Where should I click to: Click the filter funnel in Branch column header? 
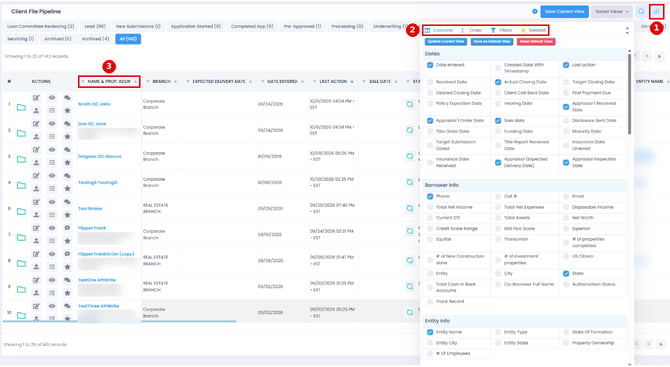click(148, 82)
